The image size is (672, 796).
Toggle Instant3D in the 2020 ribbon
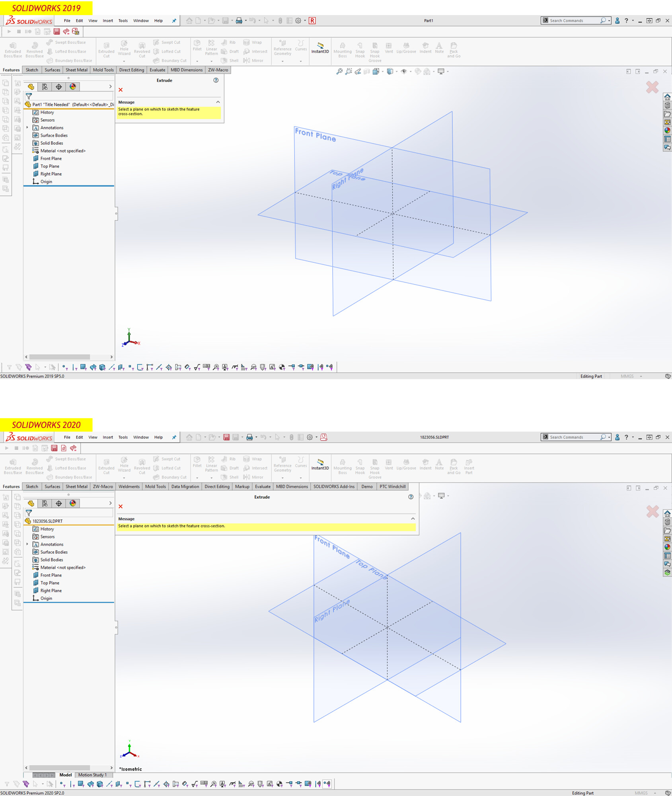[x=320, y=464]
